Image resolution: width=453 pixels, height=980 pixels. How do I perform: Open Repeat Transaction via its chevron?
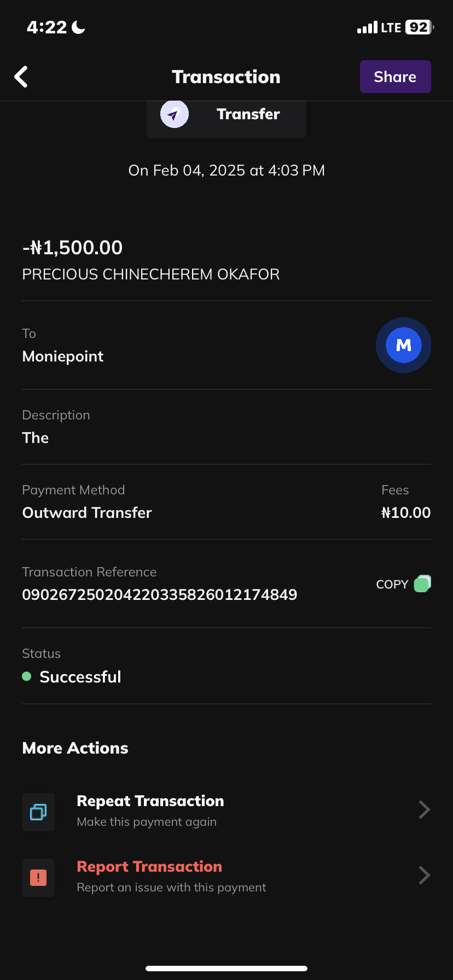(424, 810)
